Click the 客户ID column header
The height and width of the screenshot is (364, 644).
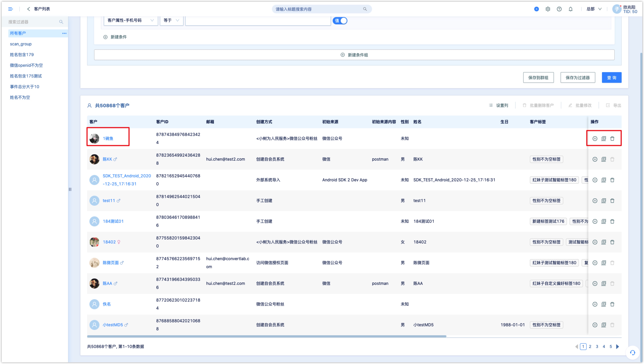click(162, 122)
